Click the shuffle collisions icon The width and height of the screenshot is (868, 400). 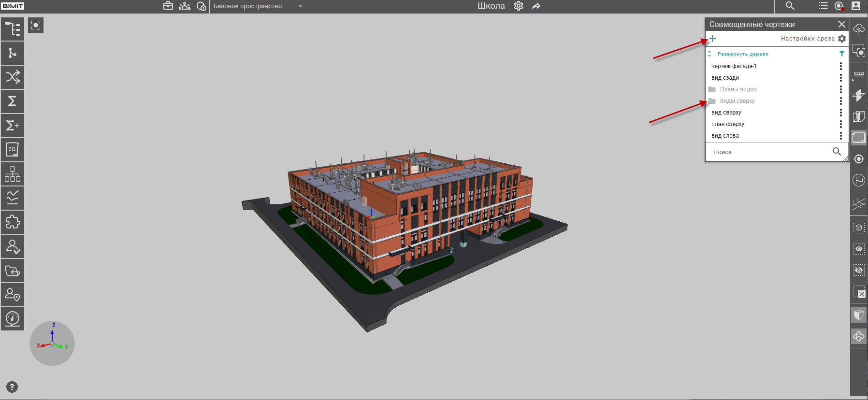(x=13, y=77)
